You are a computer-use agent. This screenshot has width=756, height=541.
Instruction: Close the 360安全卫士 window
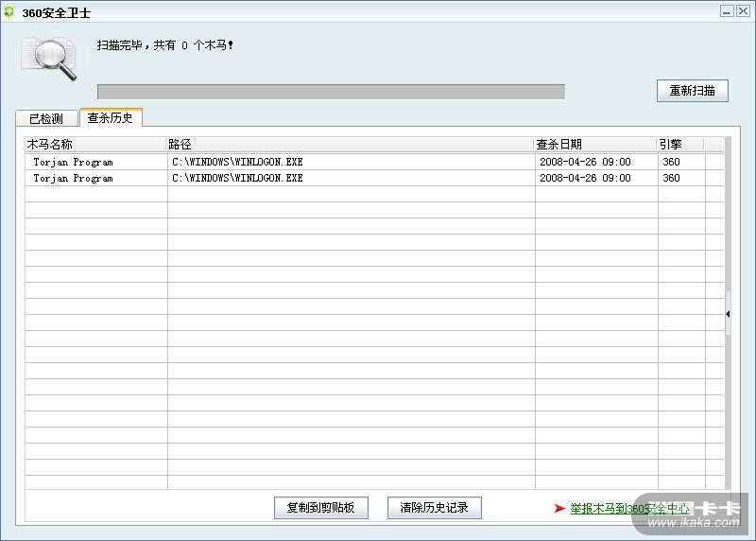pyautogui.click(x=743, y=11)
